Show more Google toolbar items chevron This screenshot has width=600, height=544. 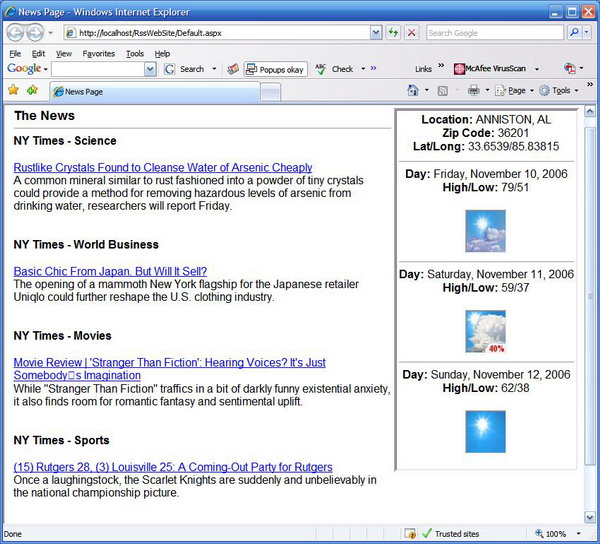(373, 68)
